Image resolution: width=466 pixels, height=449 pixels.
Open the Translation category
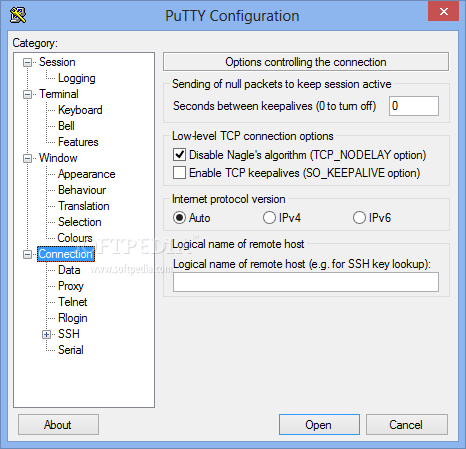(x=83, y=206)
